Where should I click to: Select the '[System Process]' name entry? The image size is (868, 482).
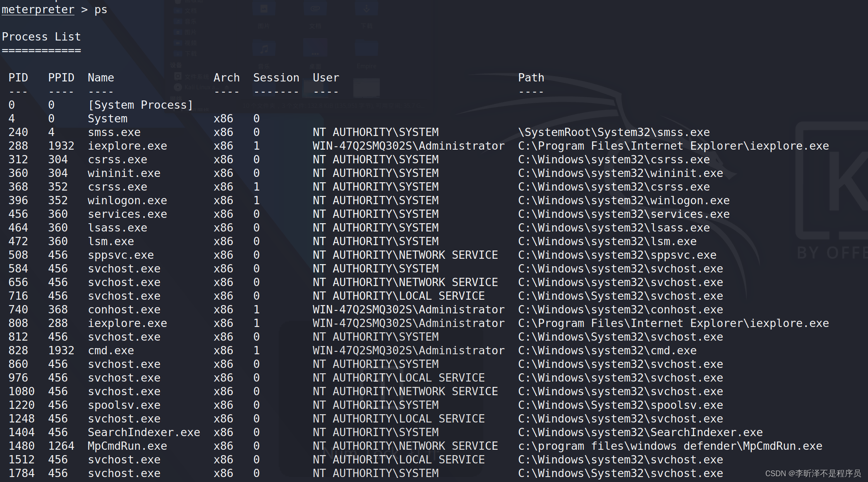click(141, 105)
